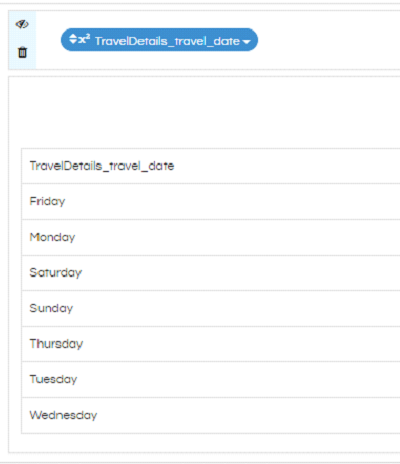
Task: Click the light-blue action strip beside the pill
Action: (x=22, y=38)
